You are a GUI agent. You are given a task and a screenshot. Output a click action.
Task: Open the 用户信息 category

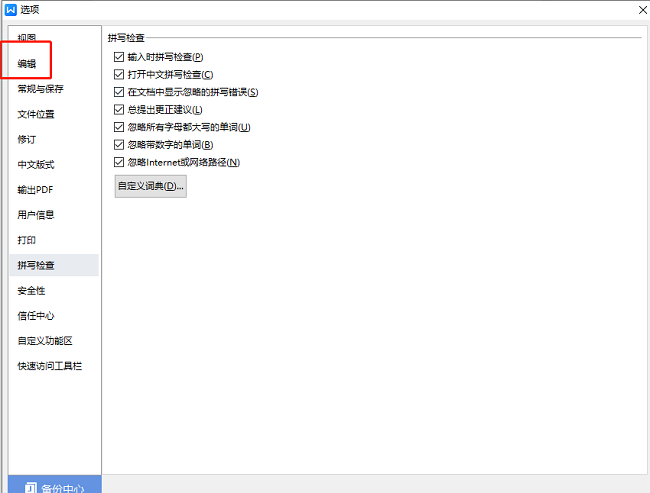36,215
